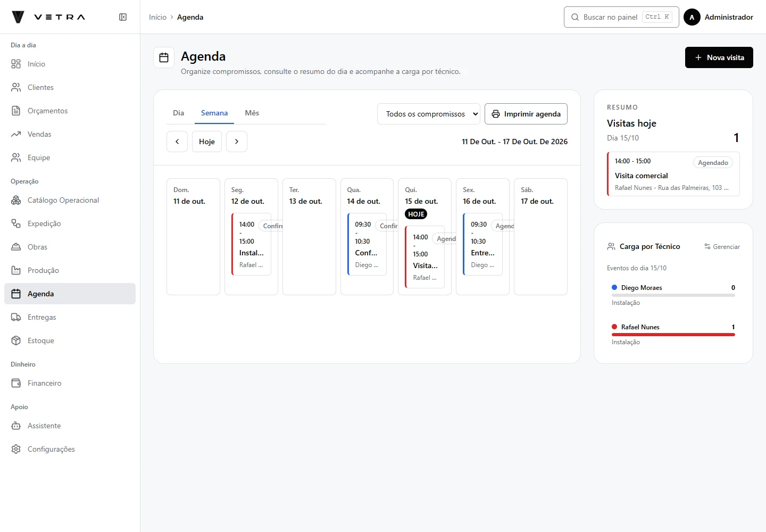
Task: Go to previous week with left chevron
Action: pyautogui.click(x=177, y=142)
